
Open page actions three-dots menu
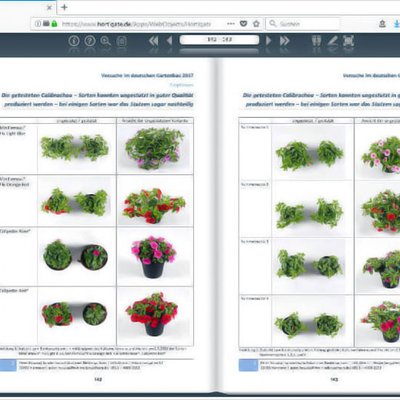[x=231, y=24]
